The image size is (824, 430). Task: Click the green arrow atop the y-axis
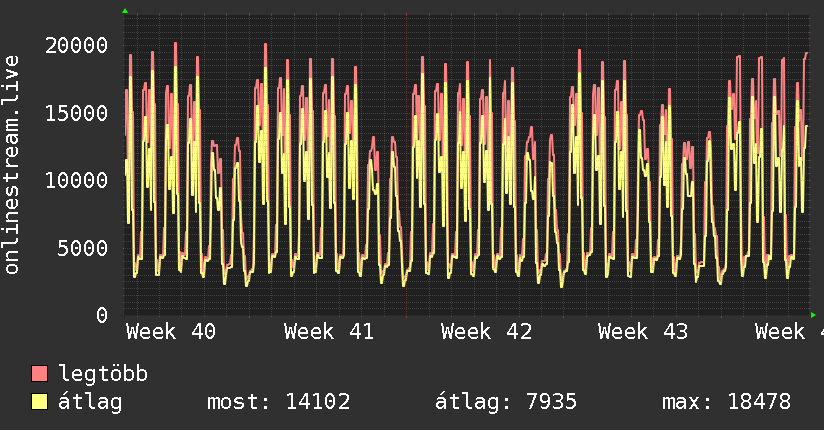[125, 11]
